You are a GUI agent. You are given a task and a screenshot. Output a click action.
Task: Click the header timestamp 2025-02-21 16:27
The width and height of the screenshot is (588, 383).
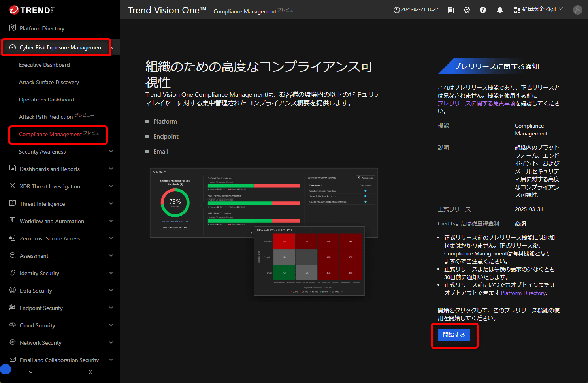click(x=420, y=9)
